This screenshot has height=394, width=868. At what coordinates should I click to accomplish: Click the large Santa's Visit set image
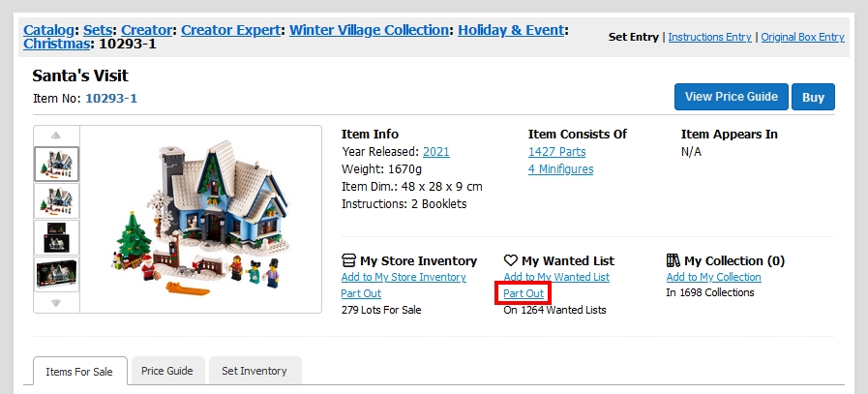coord(200,217)
